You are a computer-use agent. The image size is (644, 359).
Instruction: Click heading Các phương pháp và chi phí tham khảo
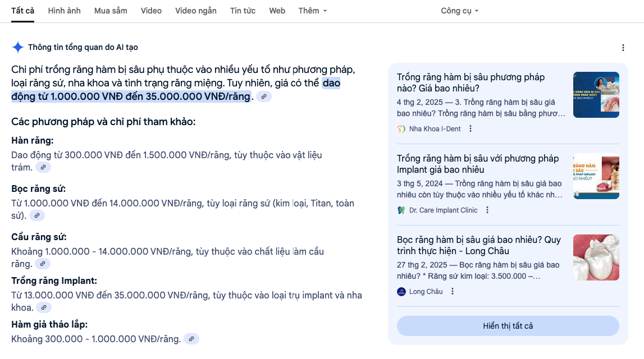[103, 122]
